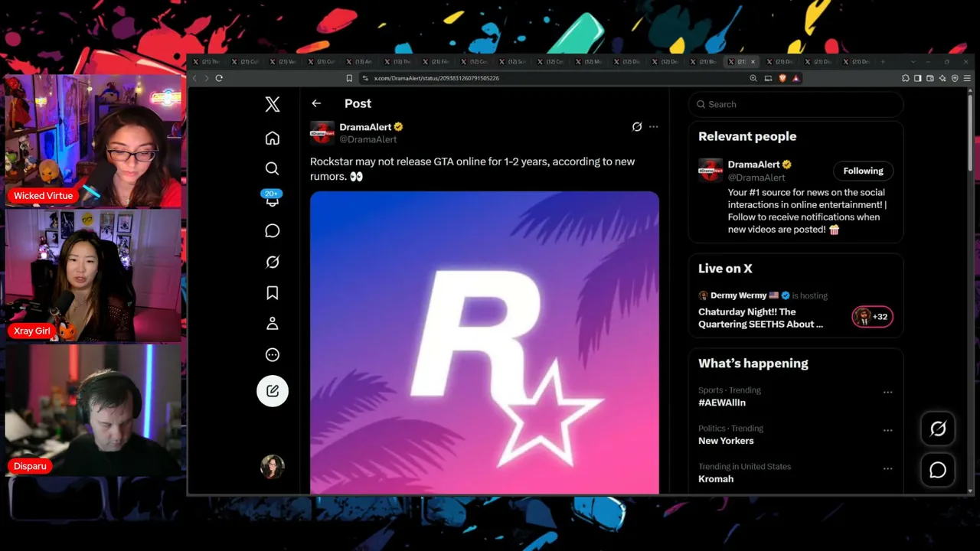
Task: Open the #AEWAllIn trending topic
Action: 722,403
